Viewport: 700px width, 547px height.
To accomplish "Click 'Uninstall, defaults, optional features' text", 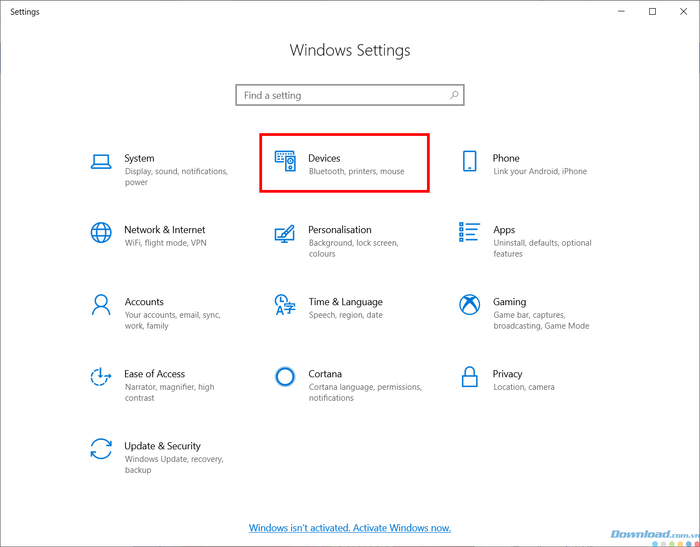I will [542, 248].
